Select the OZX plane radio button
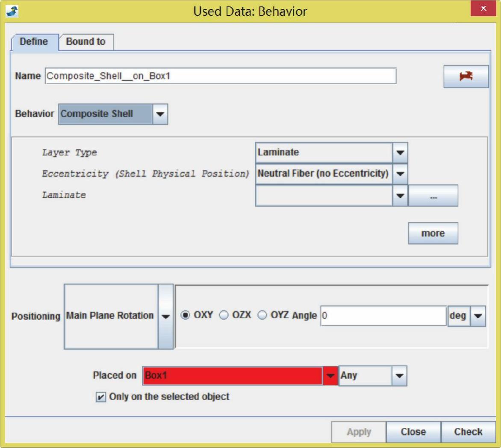501x448 pixels. [224, 315]
